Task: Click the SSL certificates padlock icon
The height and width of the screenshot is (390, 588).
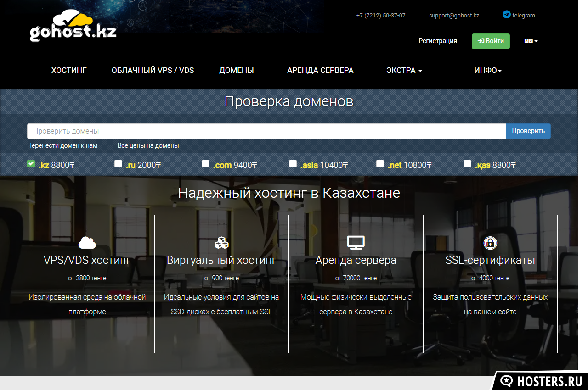Action: [490, 242]
